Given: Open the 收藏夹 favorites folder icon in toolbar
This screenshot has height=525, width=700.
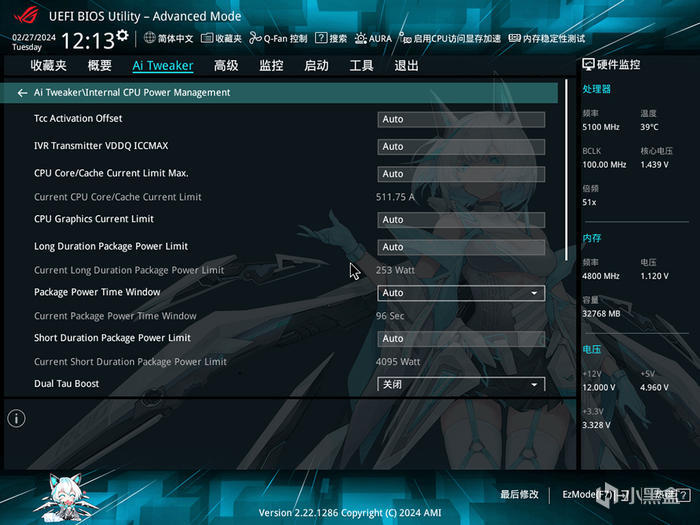Looking at the screenshot, I should coord(207,38).
